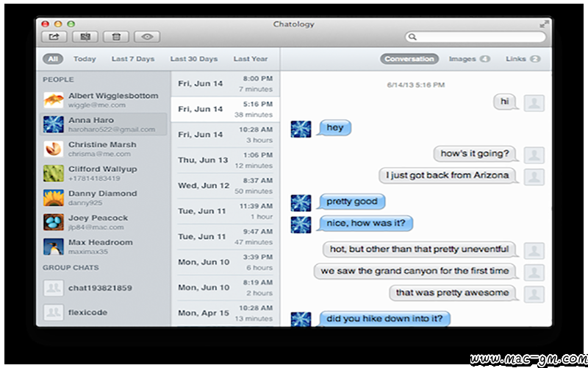Open Fri, Jun 14 10:28 AM conversation
Screen dimensions: 588x368
tap(226, 135)
